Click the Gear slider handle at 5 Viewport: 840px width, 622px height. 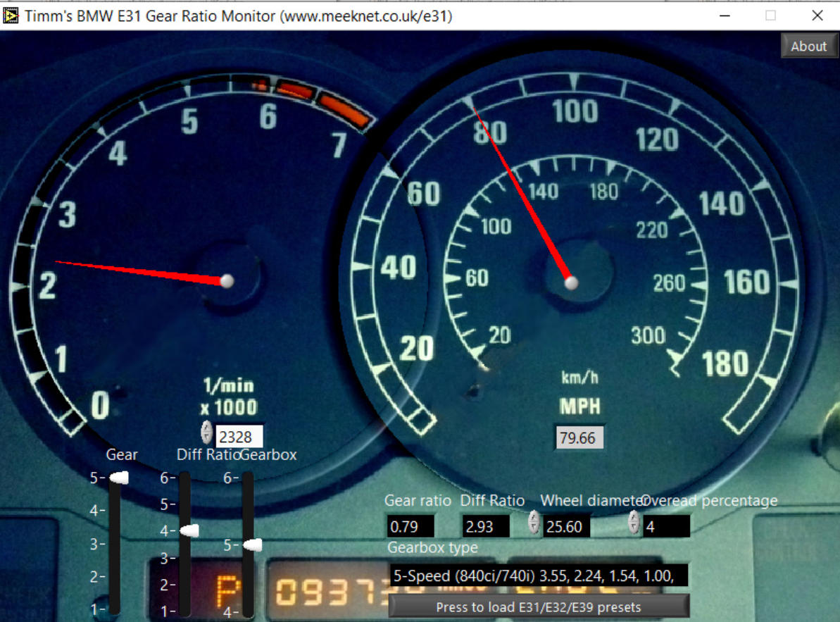tap(120, 478)
